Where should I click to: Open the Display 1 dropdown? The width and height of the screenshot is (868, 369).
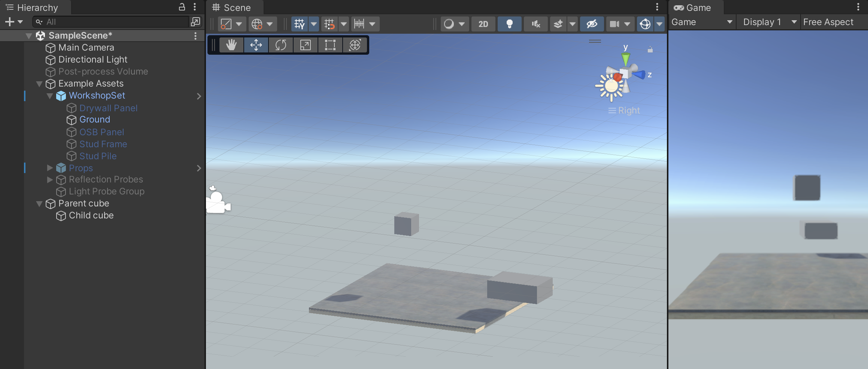769,22
